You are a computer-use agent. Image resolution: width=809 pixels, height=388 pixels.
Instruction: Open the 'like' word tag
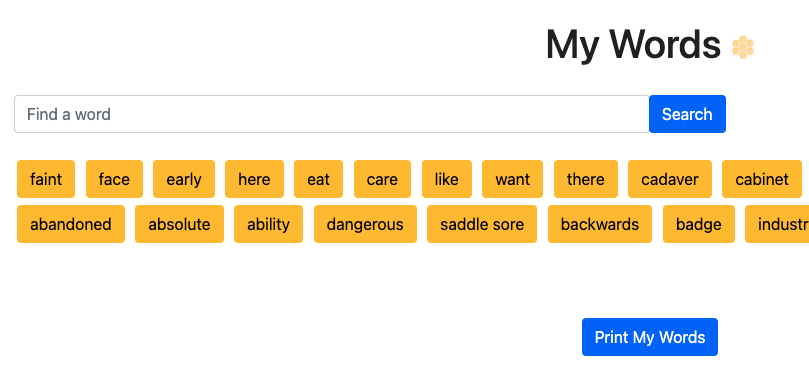click(x=447, y=179)
